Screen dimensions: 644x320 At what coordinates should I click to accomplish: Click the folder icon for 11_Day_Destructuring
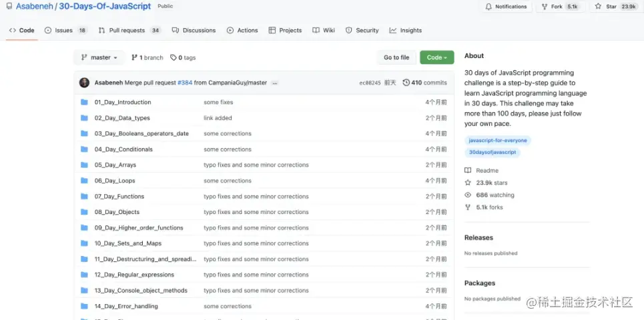[84, 259]
